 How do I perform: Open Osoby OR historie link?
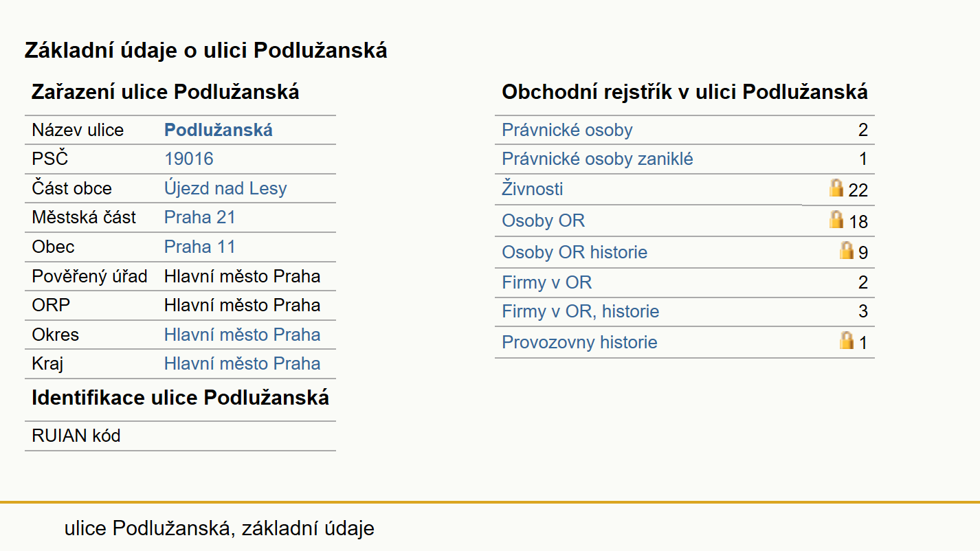[575, 252]
